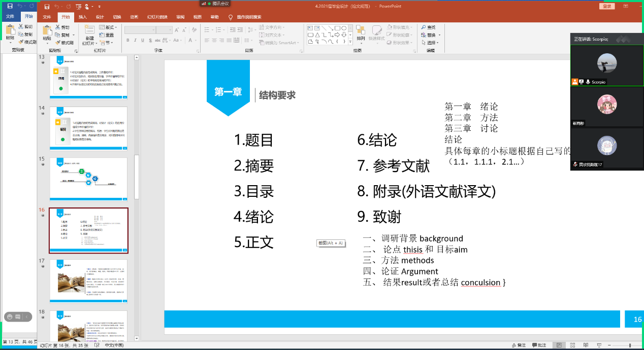The height and width of the screenshot is (350, 644).
Task: Click the 重置 (Reset) slide icon
Action: [106, 35]
